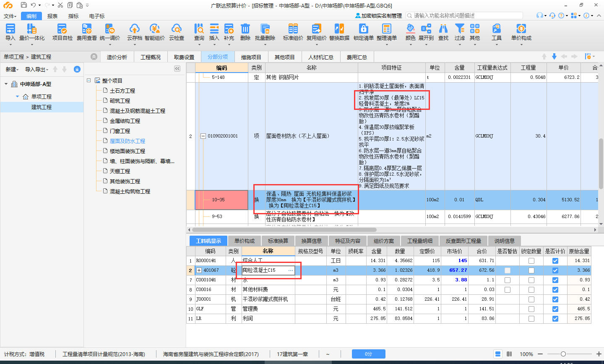Click the 单价构成 icon
This screenshot has width=604, height=364.
click(x=521, y=29)
